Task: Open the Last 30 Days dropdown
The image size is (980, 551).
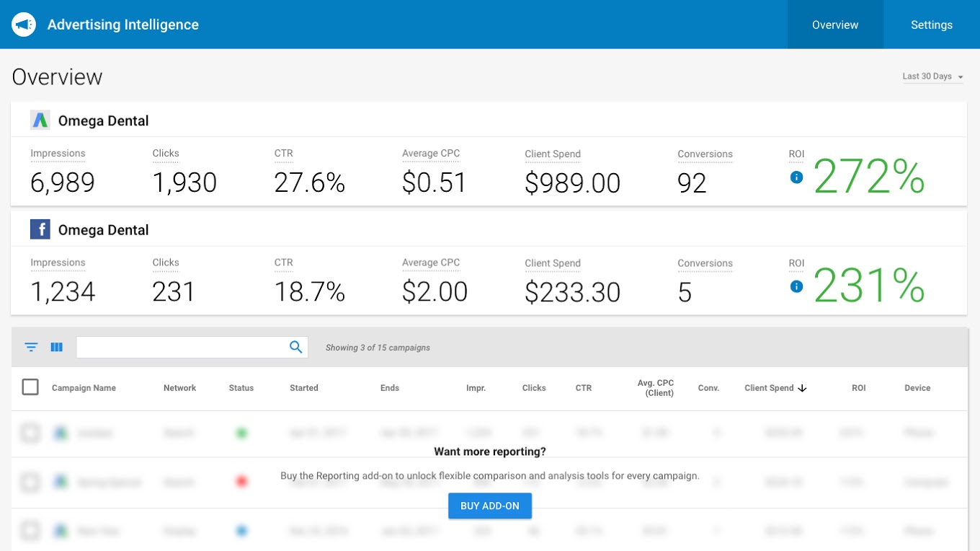Action: 932,76
